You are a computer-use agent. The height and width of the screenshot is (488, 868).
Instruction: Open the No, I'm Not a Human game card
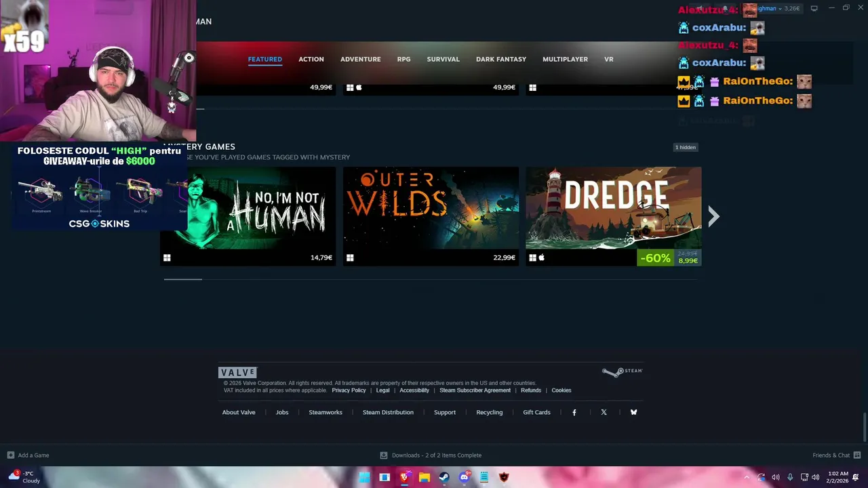click(248, 216)
